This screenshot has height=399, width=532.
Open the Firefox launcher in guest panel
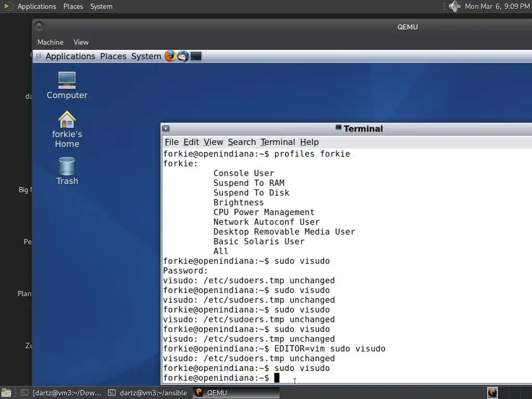pyautogui.click(x=170, y=56)
